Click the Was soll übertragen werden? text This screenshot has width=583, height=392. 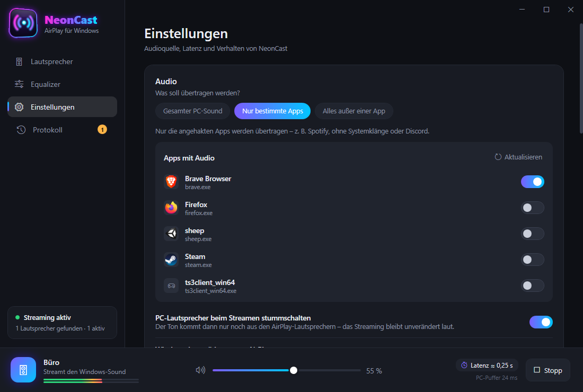pyautogui.click(x=198, y=93)
